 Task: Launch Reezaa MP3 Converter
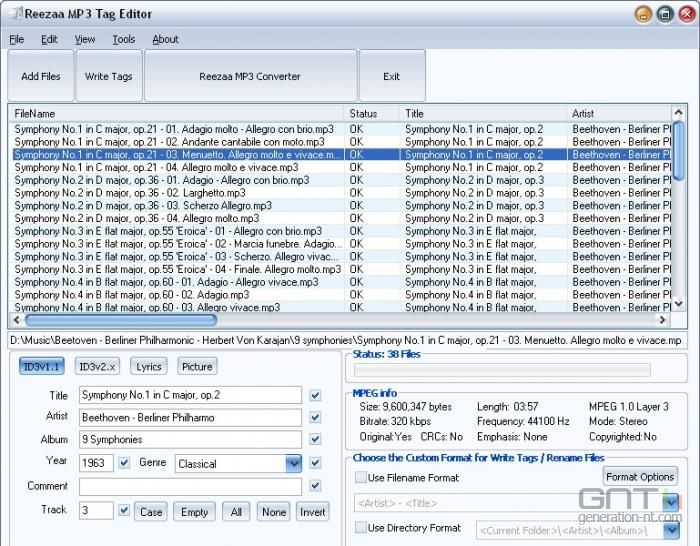click(250, 76)
